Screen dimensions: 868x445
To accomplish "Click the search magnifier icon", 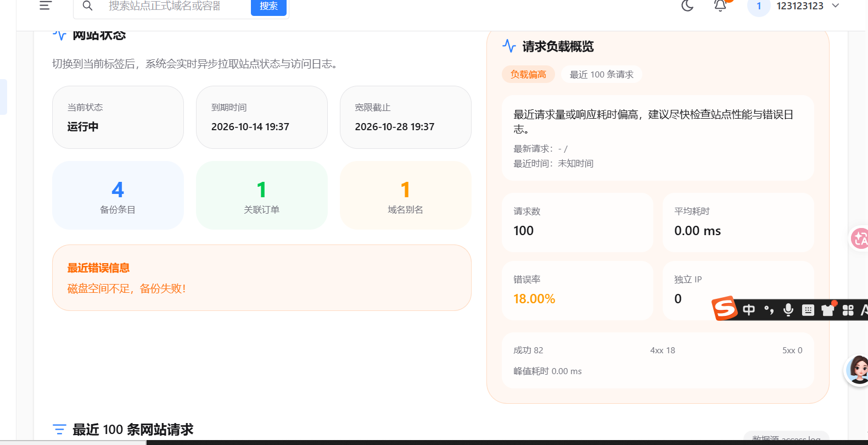I will tap(87, 6).
